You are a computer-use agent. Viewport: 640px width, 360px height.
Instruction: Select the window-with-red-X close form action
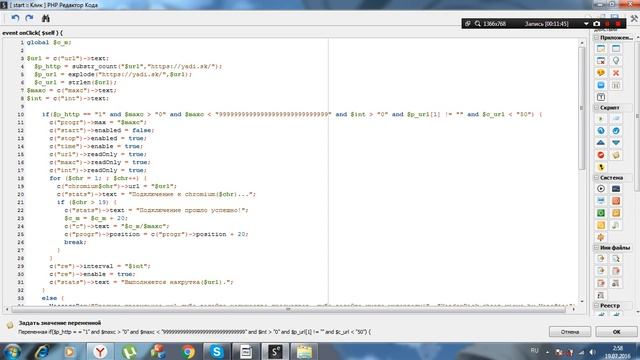(601, 61)
